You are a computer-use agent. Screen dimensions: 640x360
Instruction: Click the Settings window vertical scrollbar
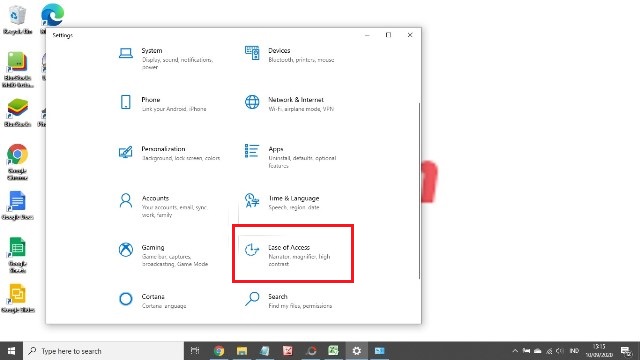click(x=419, y=191)
